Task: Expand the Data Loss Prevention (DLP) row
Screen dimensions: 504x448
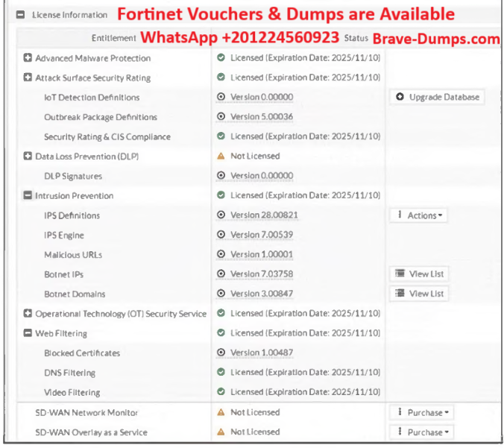Action: point(28,157)
